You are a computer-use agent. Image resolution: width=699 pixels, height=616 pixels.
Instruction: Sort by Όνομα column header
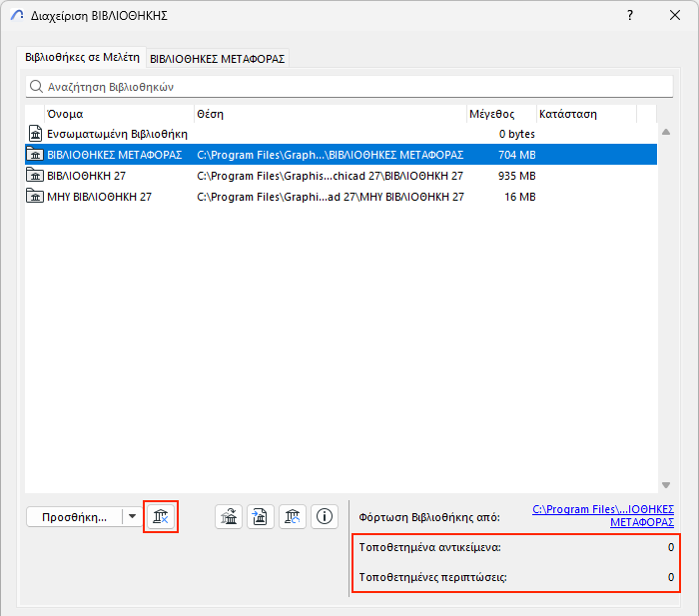pos(119,114)
